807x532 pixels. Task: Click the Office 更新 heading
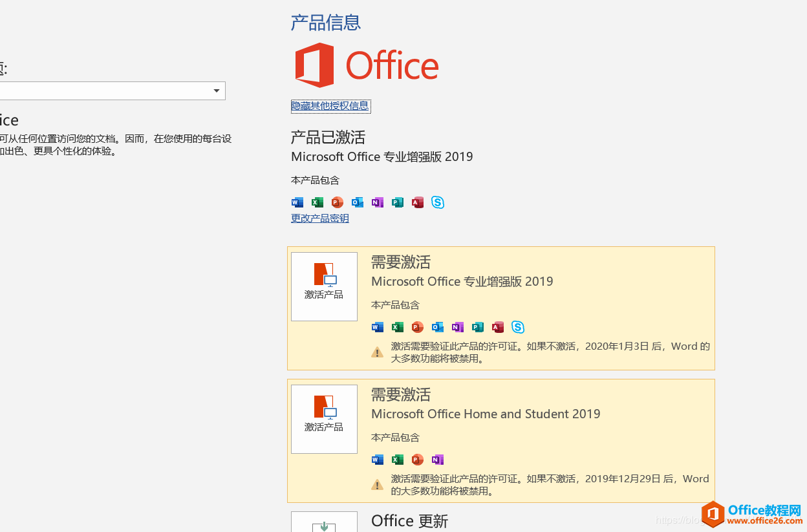coord(410,521)
